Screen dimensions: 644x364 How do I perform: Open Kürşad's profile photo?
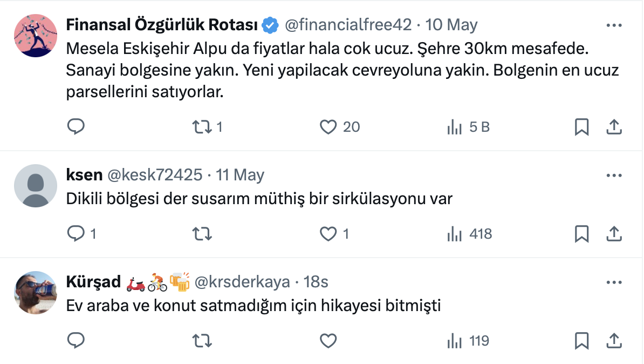click(x=35, y=293)
